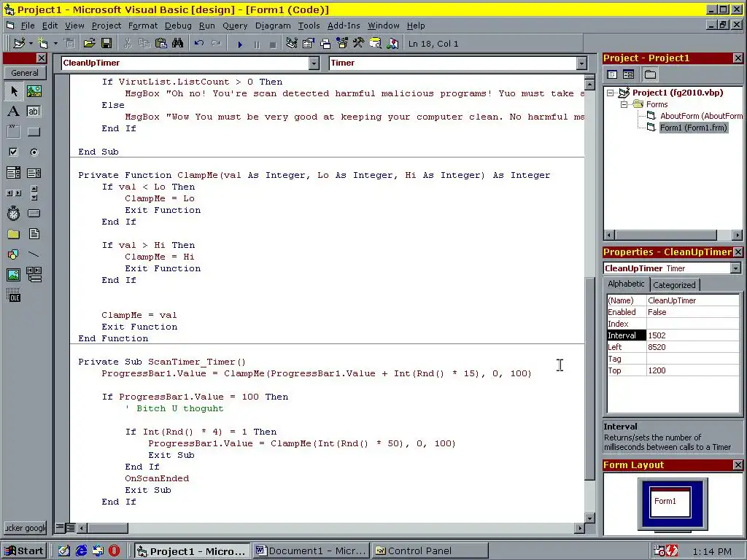The image size is (747, 560).
Task: Save the project using the floppy icon
Action: click(107, 43)
